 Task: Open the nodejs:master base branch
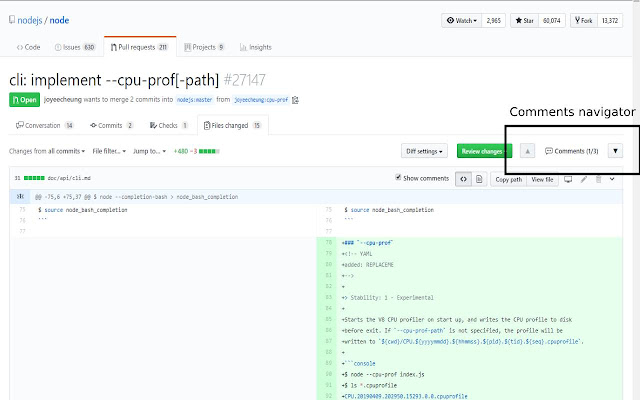point(194,100)
